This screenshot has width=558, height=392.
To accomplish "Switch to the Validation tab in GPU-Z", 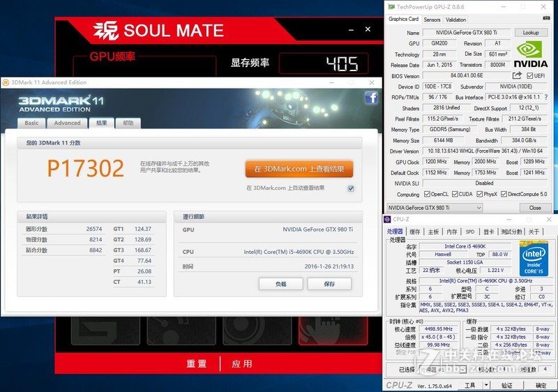I will tap(456, 20).
